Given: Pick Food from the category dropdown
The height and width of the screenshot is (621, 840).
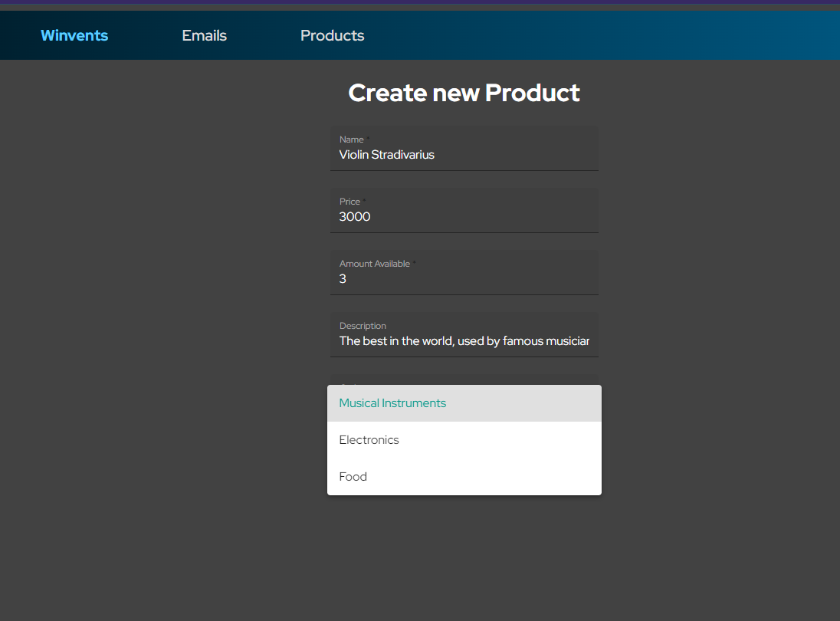Looking at the screenshot, I should pyautogui.click(x=464, y=477).
